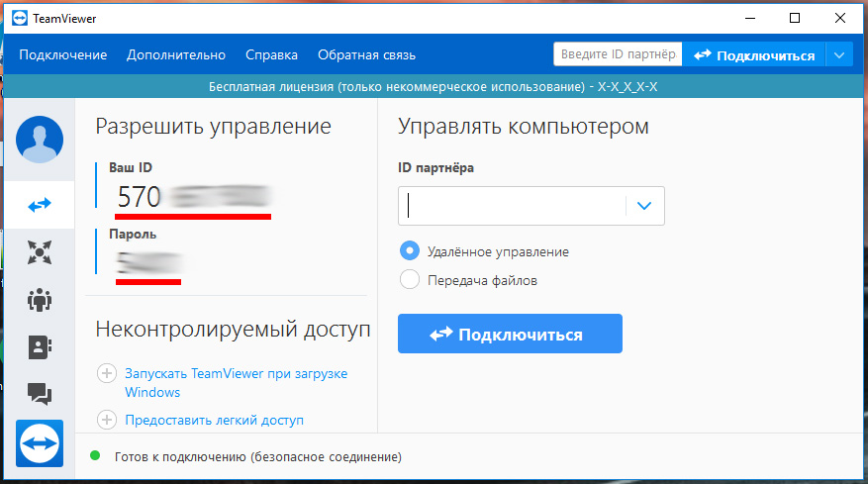
Task: Click plus icon beside Запускать TeamViewer при загрузке
Action: click(107, 373)
